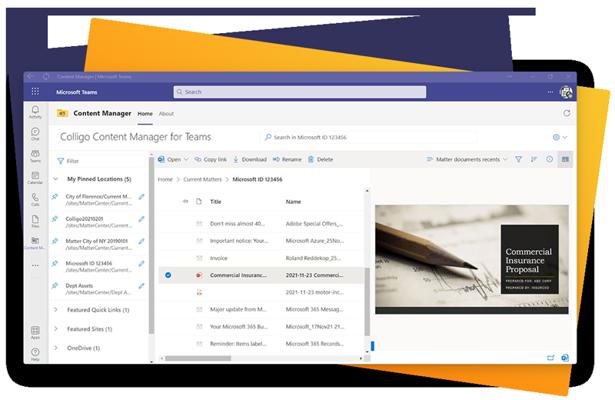Click the Delete trash icon
615x400 pixels.
(320, 159)
